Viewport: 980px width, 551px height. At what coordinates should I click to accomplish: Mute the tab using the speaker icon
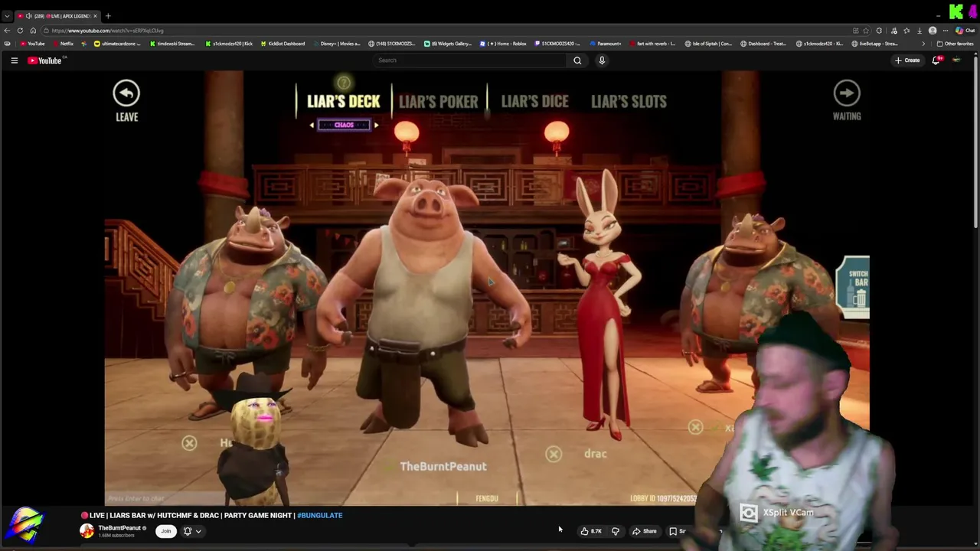pyautogui.click(x=29, y=16)
